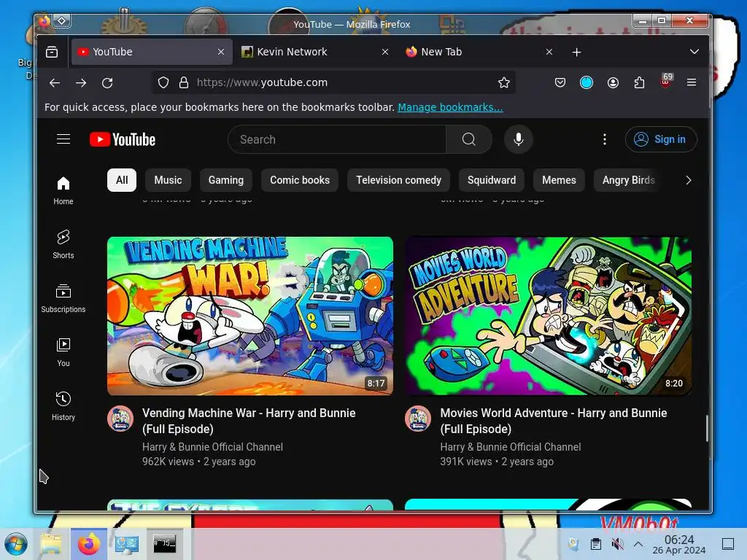
Task: Open the Extensions puzzle icon
Action: pos(639,83)
